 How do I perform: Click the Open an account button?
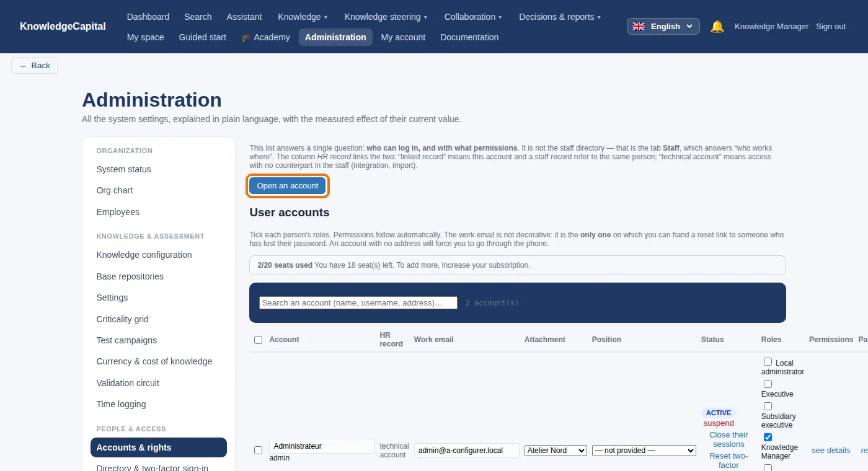click(x=288, y=186)
